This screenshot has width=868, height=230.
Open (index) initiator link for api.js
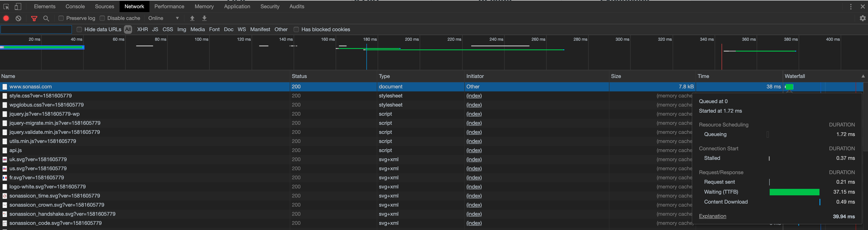click(x=474, y=150)
